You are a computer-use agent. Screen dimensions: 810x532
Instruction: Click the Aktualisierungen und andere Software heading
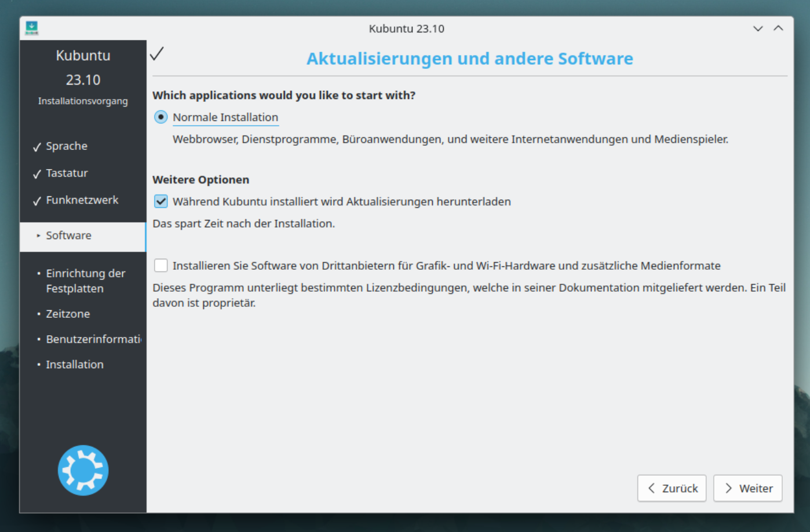tap(469, 58)
